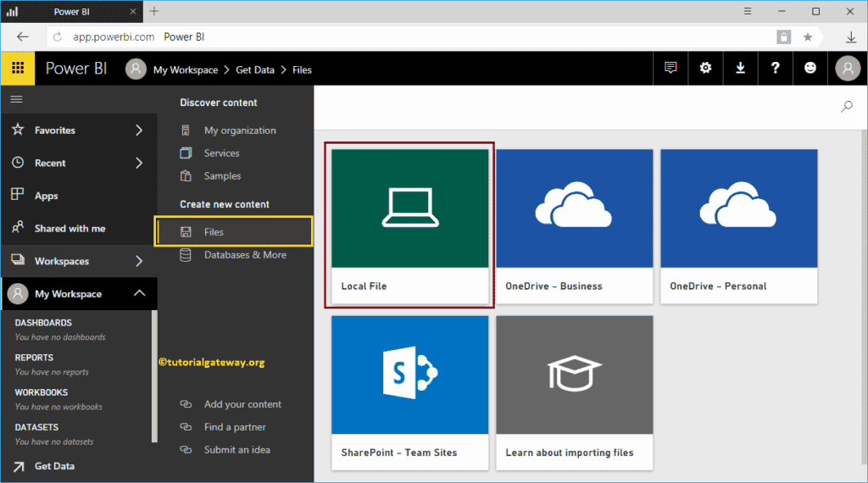
Task: Open the OneDrive - Business tile
Action: click(x=574, y=226)
